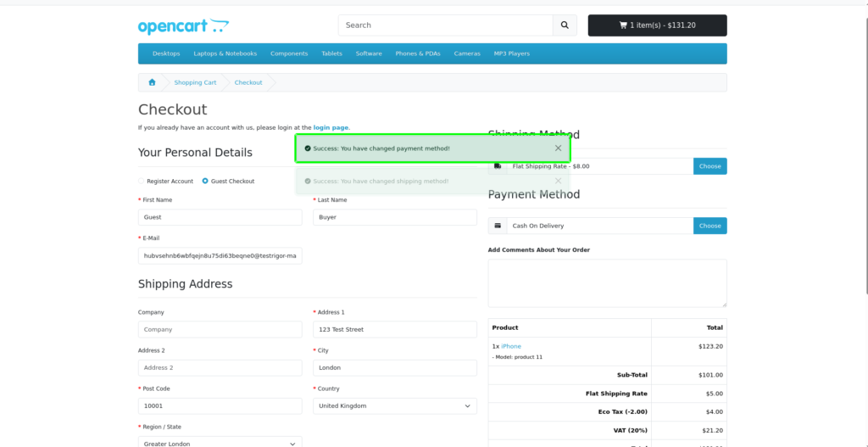Click the order comments text area

pos(607,283)
